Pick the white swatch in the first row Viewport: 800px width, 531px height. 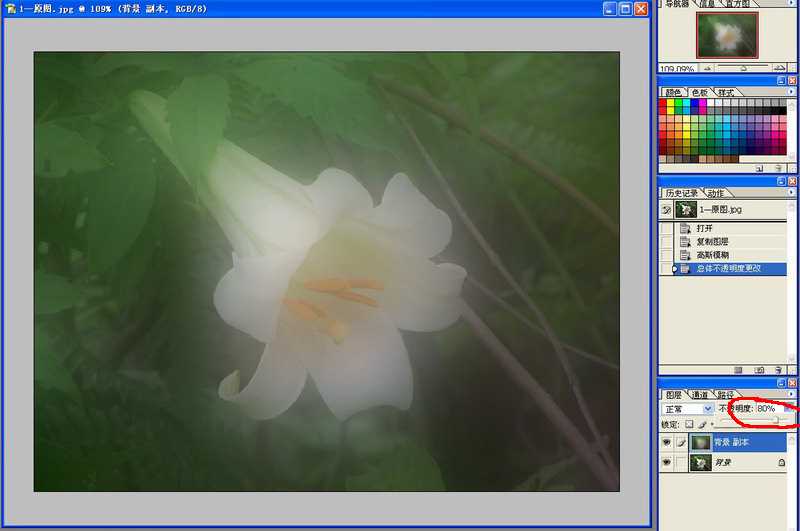click(710, 103)
